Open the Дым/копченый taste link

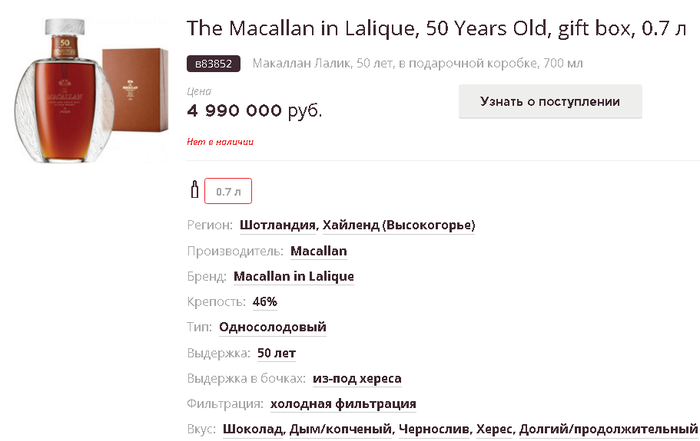(x=340, y=429)
